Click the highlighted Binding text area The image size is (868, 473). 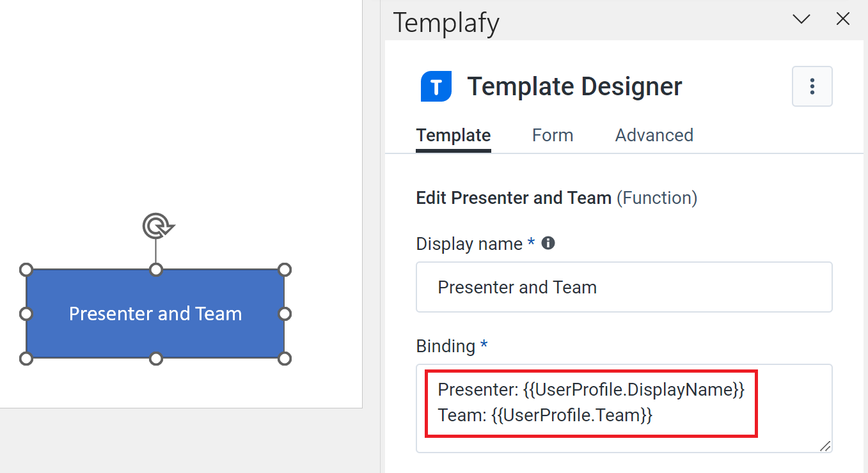click(590, 403)
